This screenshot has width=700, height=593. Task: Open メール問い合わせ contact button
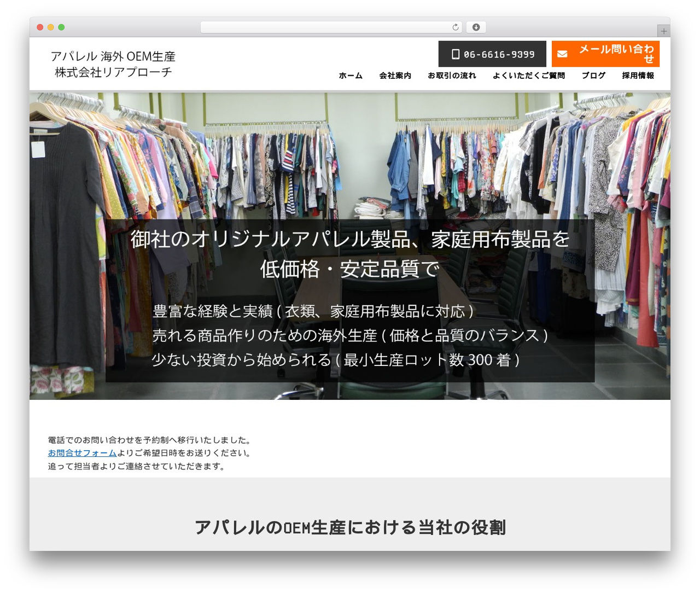(x=605, y=54)
